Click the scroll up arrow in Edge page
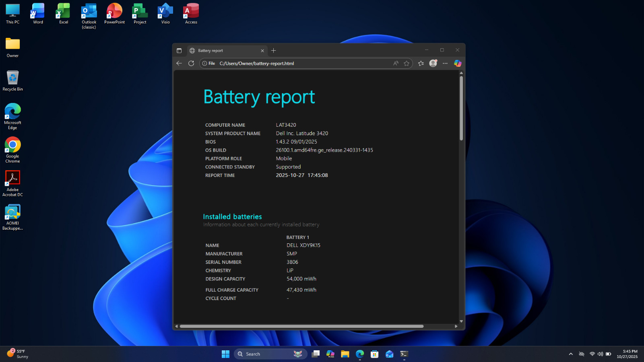644x362 pixels. 461,73
